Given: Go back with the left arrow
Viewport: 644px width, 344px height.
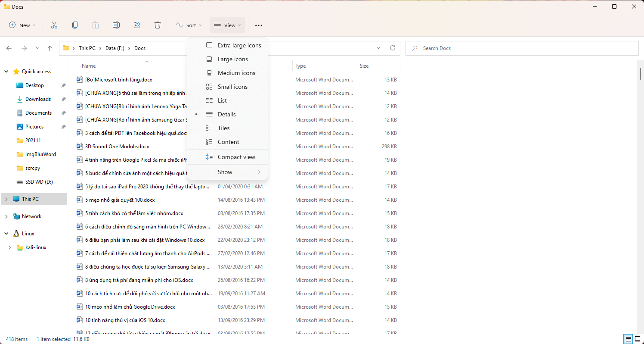Looking at the screenshot, I should click(x=9, y=48).
